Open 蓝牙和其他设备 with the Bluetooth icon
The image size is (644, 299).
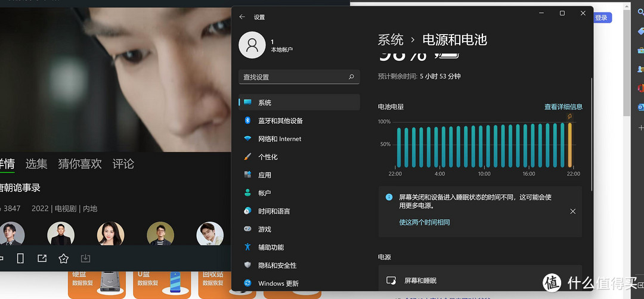click(299, 120)
